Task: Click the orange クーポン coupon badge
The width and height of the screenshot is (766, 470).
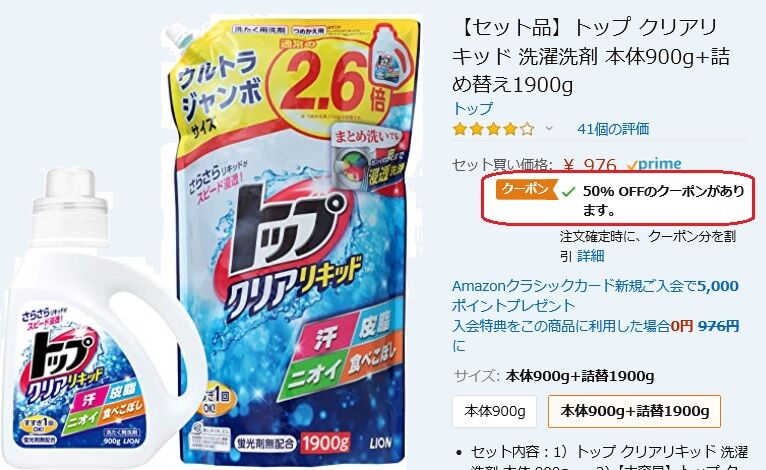Action: pyautogui.click(x=527, y=190)
